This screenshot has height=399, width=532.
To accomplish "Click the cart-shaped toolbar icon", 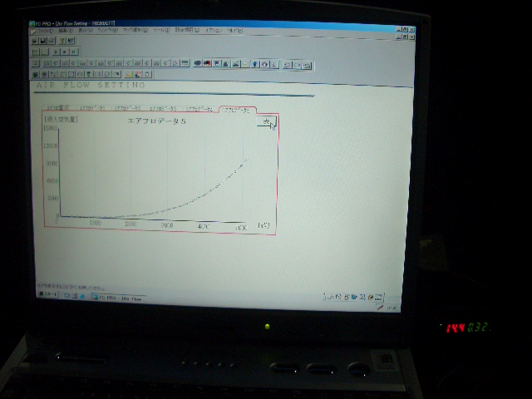I will tap(216, 63).
